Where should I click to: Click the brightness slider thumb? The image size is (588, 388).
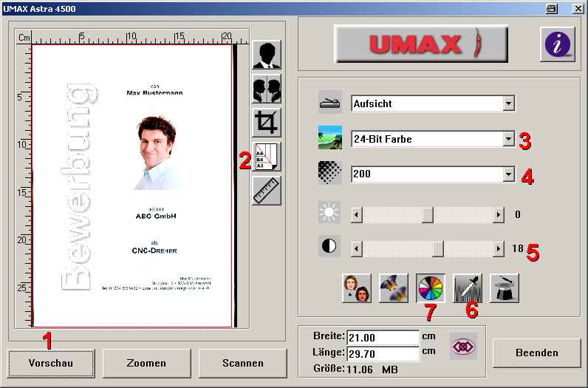tap(428, 215)
